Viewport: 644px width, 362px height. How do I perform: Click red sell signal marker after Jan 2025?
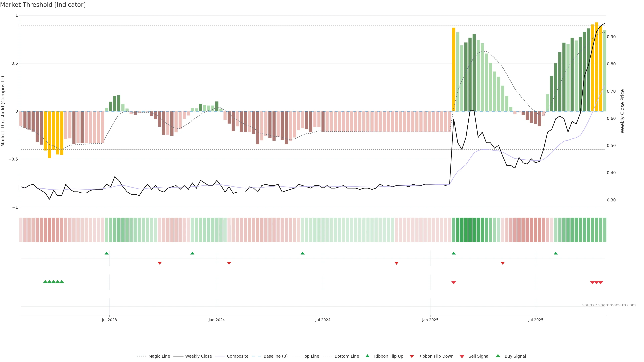pos(453,283)
